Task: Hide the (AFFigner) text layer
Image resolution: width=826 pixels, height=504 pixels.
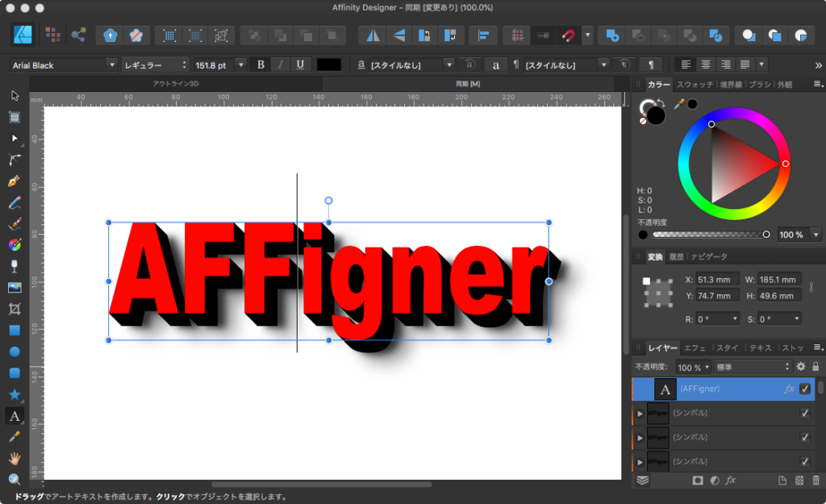Action: pos(804,389)
